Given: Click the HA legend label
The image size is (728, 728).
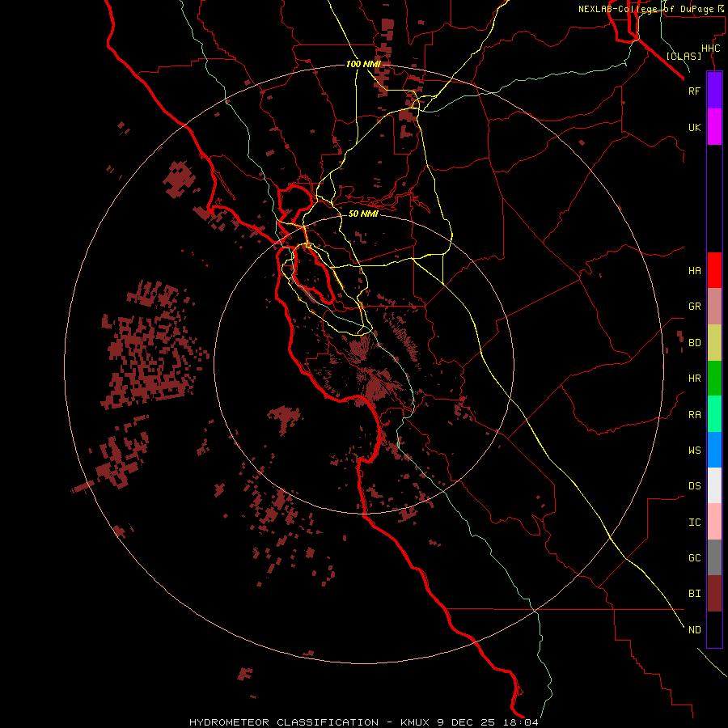Looking at the screenshot, I should click(x=695, y=270).
